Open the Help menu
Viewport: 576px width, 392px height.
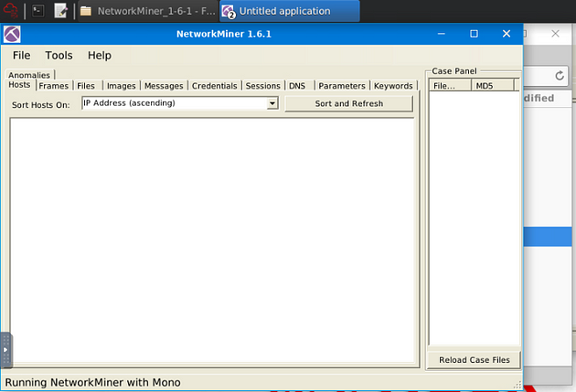pyautogui.click(x=99, y=56)
